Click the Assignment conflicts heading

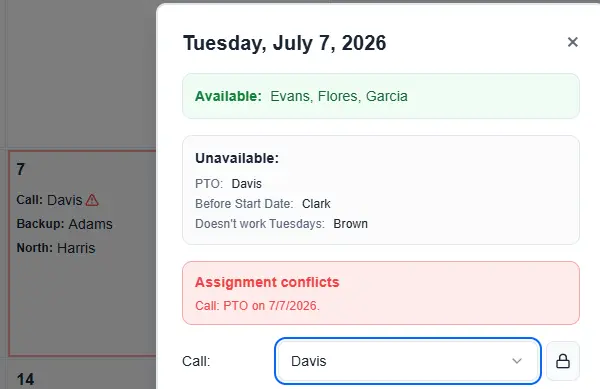(267, 282)
